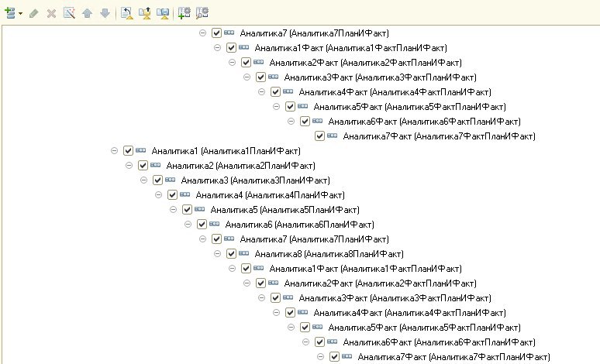Select the Аналитика7Факт row label without an expander
This screenshot has width=600, height=364.
[x=439, y=136]
